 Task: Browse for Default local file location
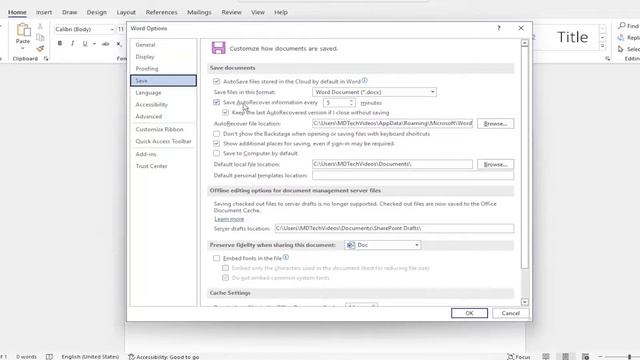click(496, 164)
